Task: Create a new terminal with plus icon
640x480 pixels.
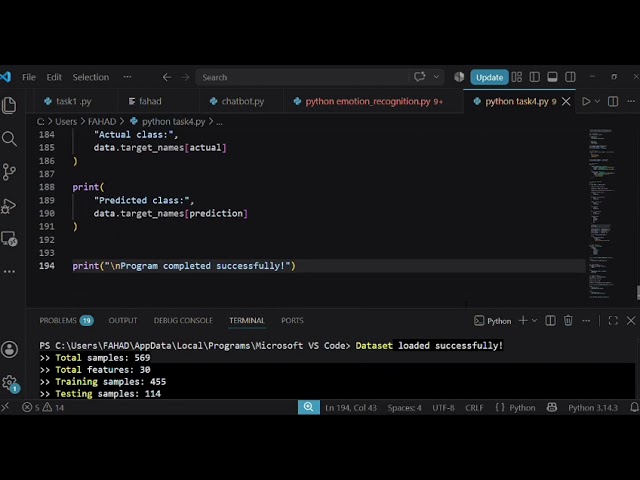Action: pos(523,320)
